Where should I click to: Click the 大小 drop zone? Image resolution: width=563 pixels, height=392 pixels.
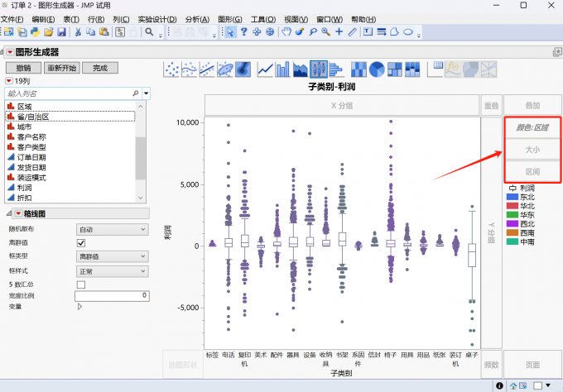[532, 150]
